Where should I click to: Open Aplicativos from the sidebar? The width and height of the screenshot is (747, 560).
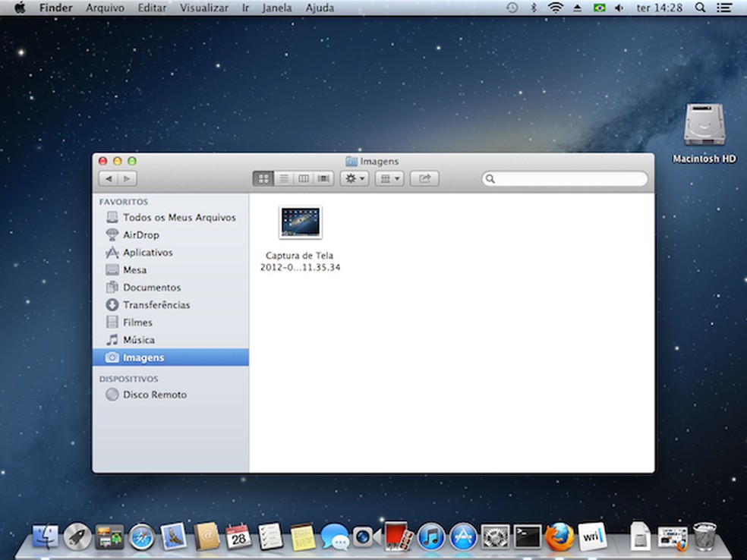[147, 253]
